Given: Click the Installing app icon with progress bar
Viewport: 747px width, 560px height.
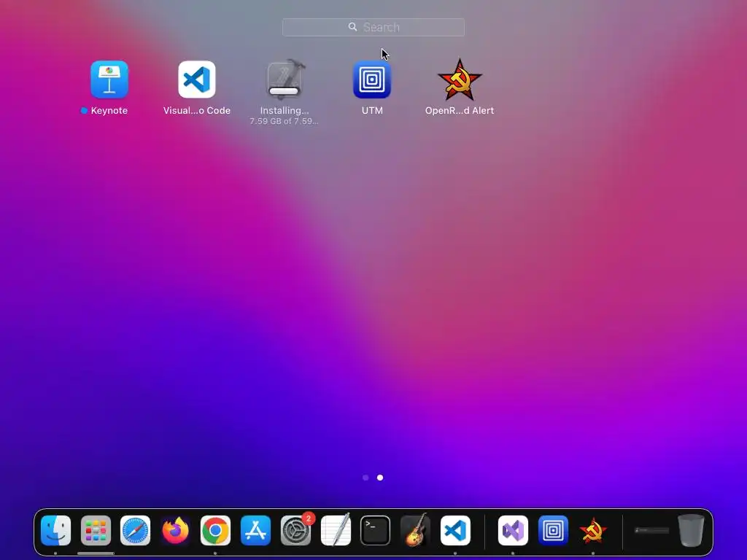Looking at the screenshot, I should click(285, 79).
